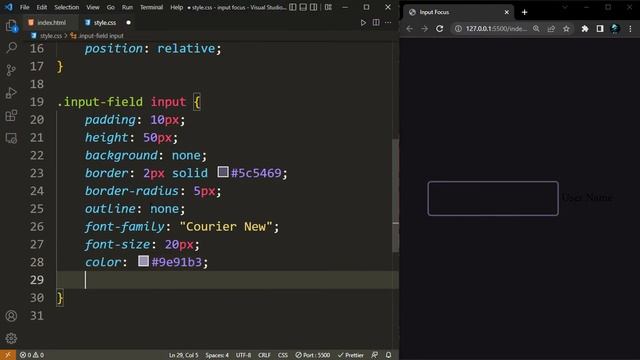Open the Customize Layout icon
The image size is (640, 360).
(328, 7)
